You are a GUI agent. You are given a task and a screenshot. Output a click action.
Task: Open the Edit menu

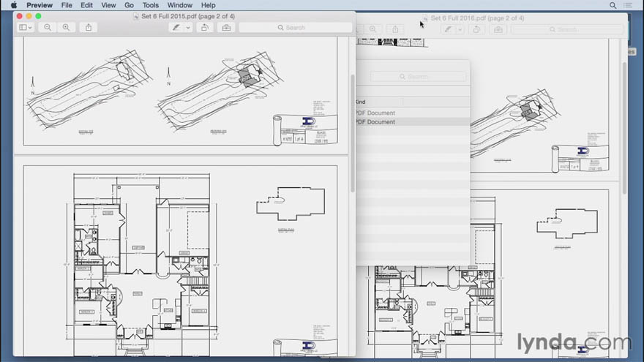[x=86, y=5]
